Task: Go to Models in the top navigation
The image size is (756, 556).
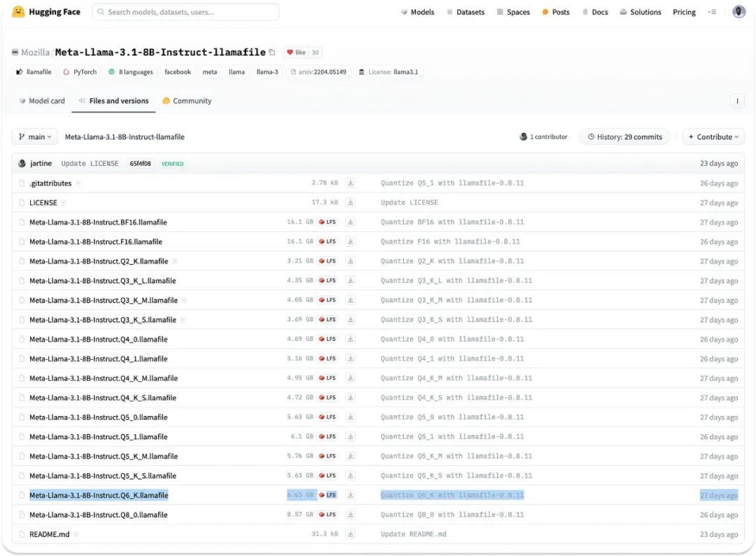Action: pos(417,12)
